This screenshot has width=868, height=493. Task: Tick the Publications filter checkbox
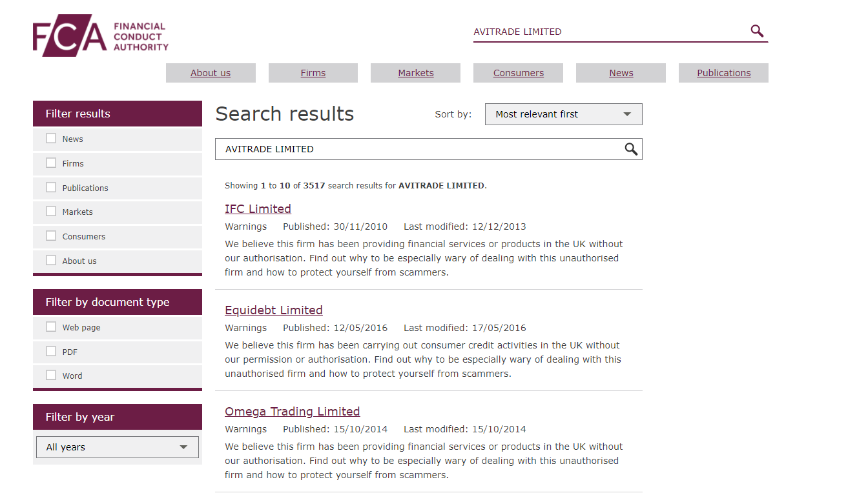tap(51, 187)
